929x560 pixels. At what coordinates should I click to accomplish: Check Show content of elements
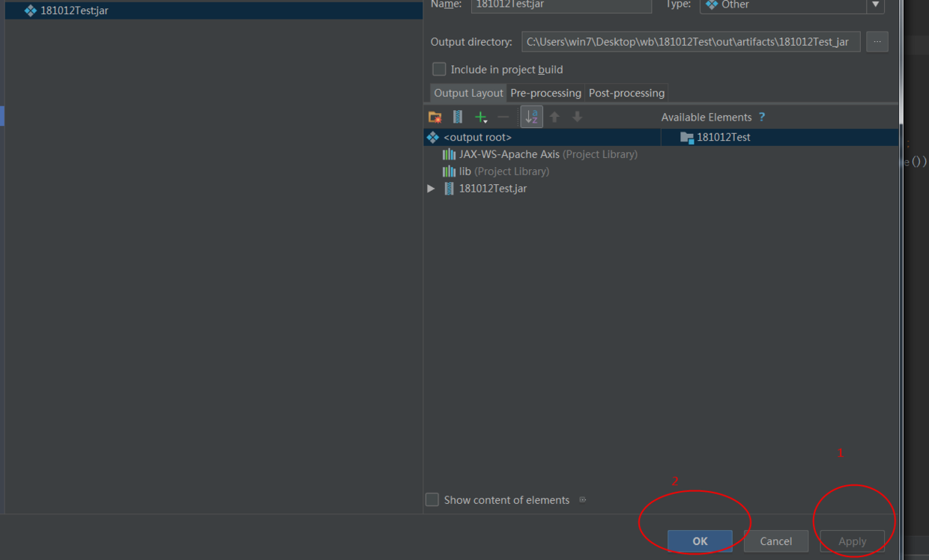point(432,499)
